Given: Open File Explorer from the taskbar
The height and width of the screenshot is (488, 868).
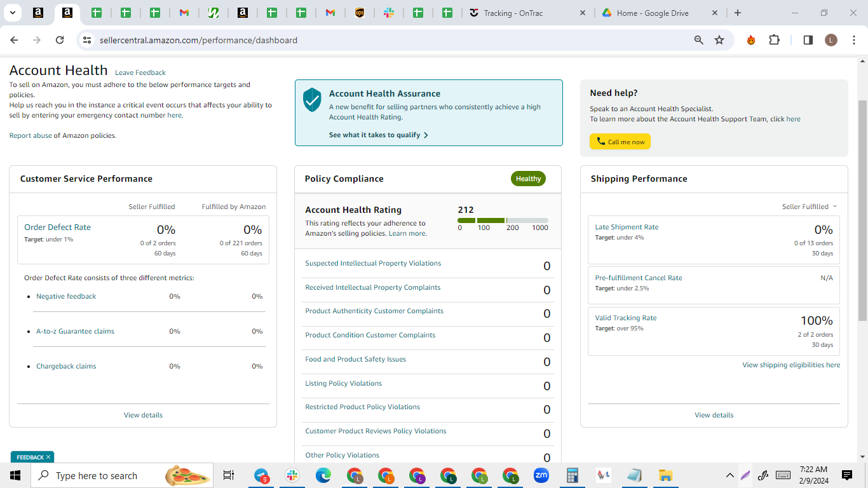Looking at the screenshot, I should (665, 475).
